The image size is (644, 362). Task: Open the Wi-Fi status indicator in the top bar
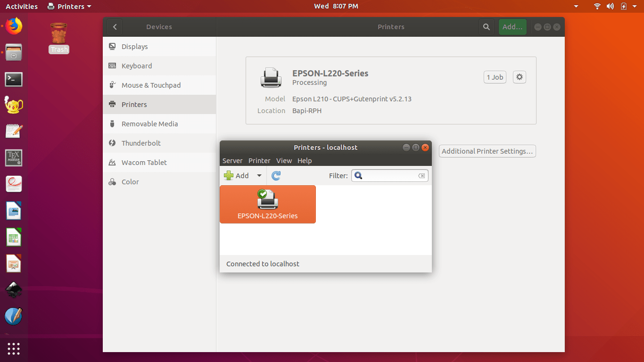(597, 6)
